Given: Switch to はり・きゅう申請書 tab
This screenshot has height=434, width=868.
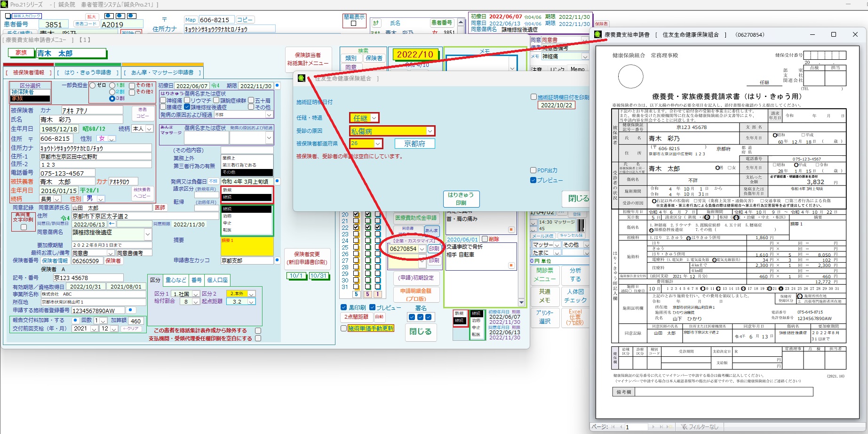Looking at the screenshot, I should coord(88,72).
